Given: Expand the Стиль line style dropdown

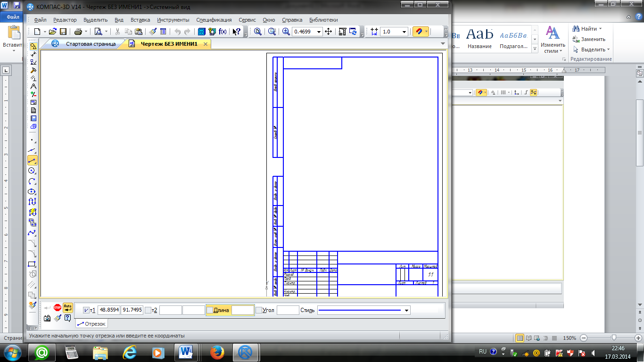Looking at the screenshot, I should 407,310.
